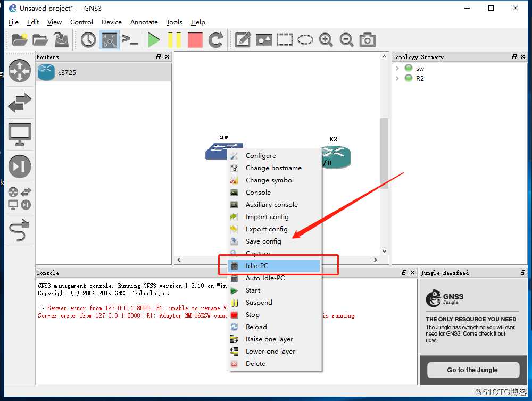
Task: Select Auxiliary console in context menu
Action: pos(274,204)
